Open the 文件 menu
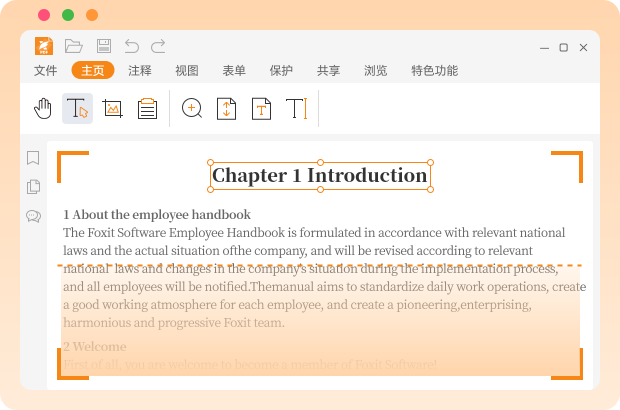 point(46,70)
